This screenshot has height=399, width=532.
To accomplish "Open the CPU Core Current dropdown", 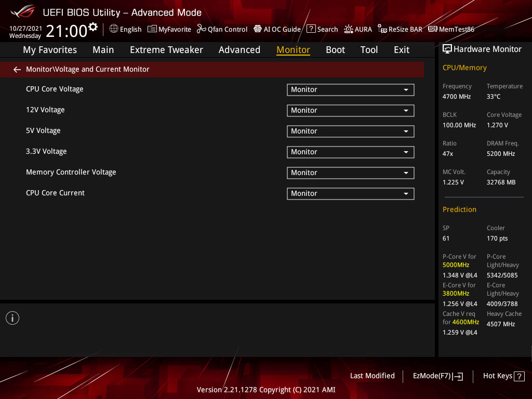I will tap(351, 194).
